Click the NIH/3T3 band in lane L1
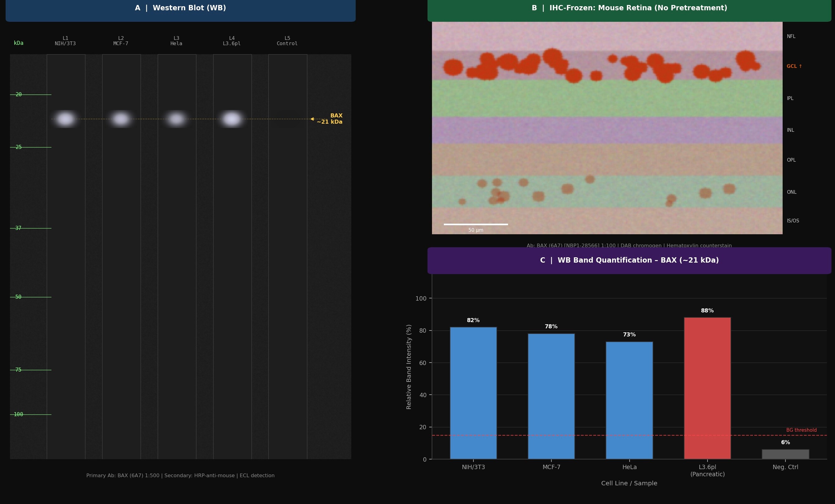 [x=65, y=119]
